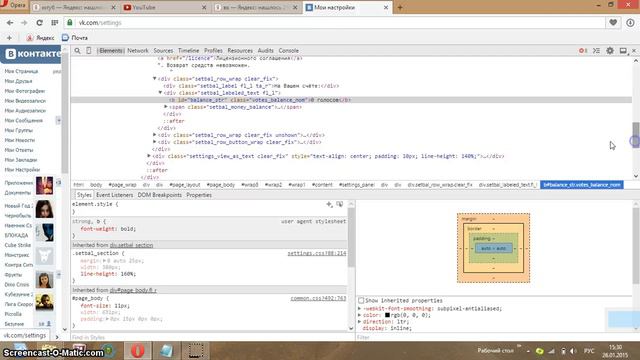The image size is (640, 360).
Task: Open settings.css source link
Action: [317, 253]
